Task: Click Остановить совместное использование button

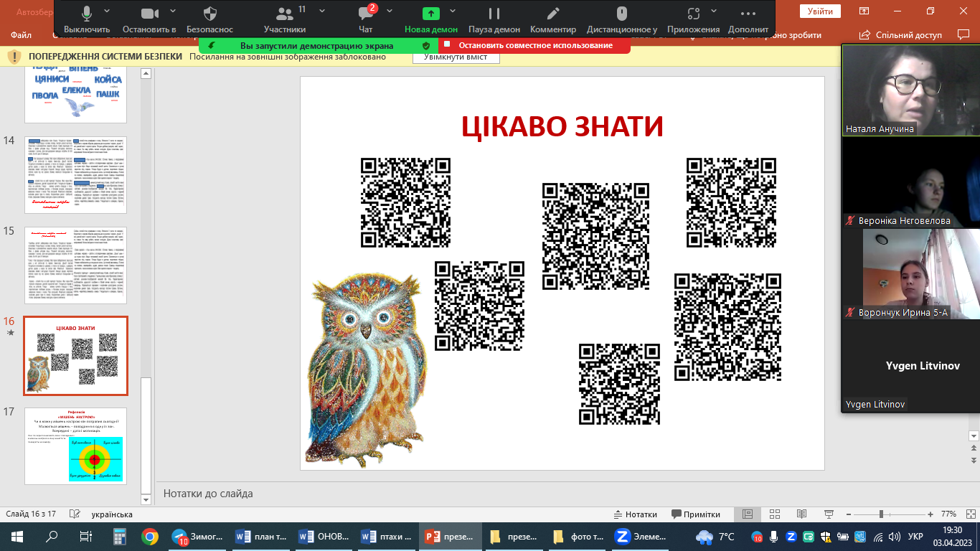Action: tap(534, 45)
